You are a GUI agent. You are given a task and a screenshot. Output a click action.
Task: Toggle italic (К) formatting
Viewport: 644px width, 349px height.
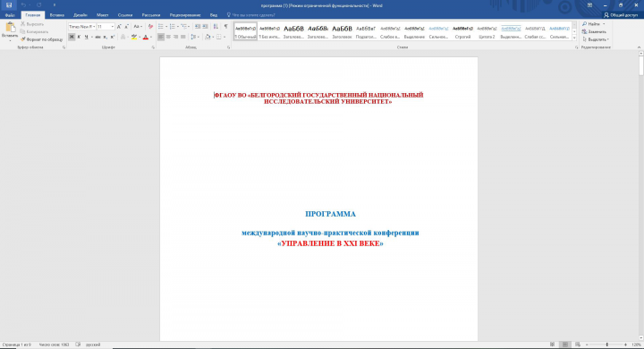pos(79,37)
